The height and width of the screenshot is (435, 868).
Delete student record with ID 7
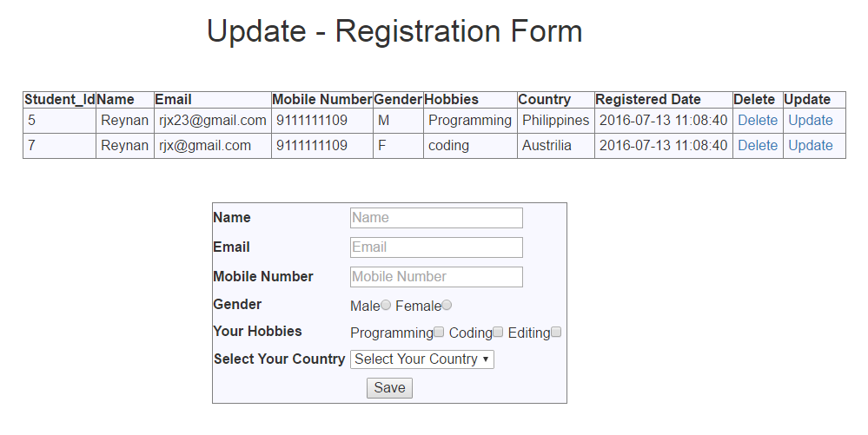(x=758, y=146)
